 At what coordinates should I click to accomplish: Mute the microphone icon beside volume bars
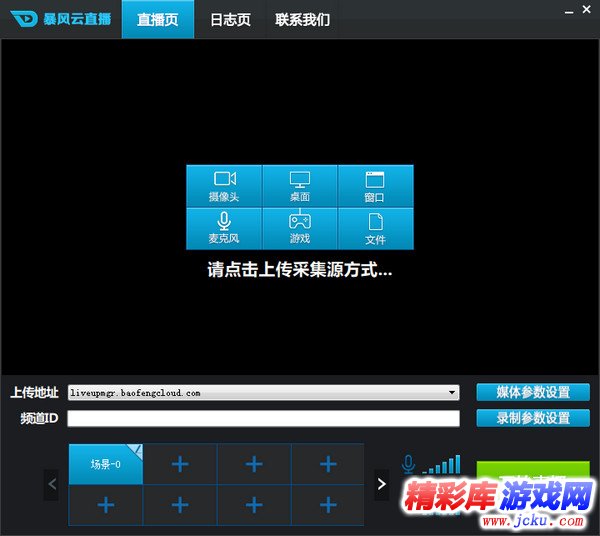coord(408,464)
